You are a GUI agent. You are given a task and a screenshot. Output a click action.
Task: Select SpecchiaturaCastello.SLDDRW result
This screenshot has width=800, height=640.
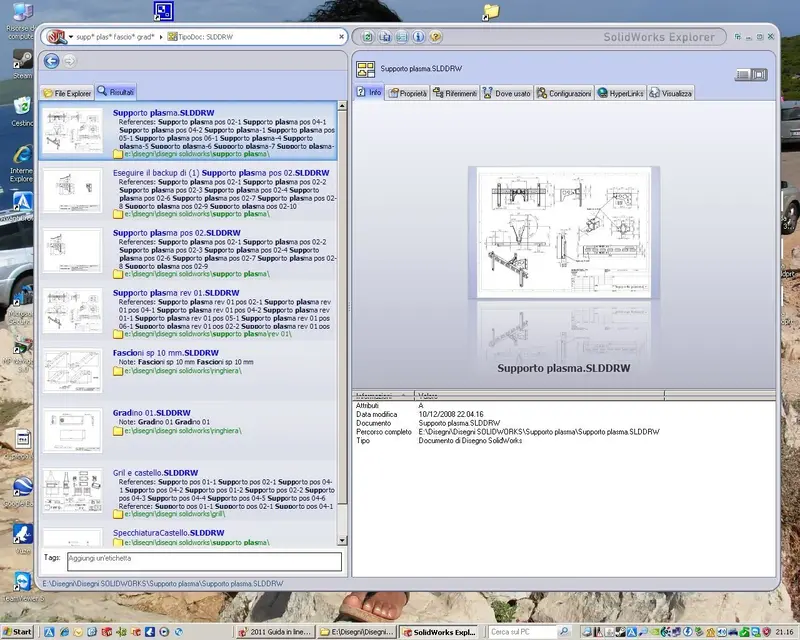pyautogui.click(x=188, y=536)
